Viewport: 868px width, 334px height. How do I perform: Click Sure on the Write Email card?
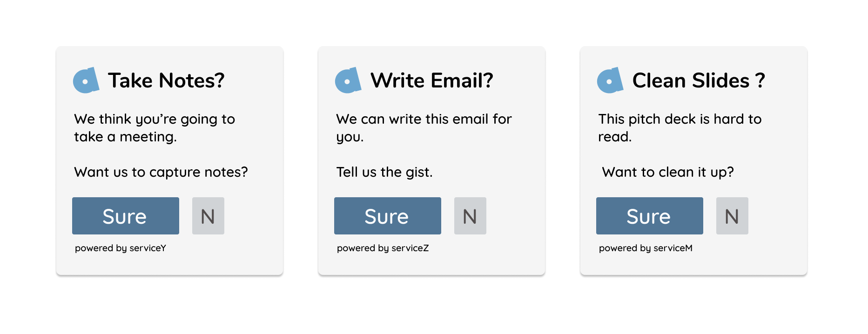point(388,216)
